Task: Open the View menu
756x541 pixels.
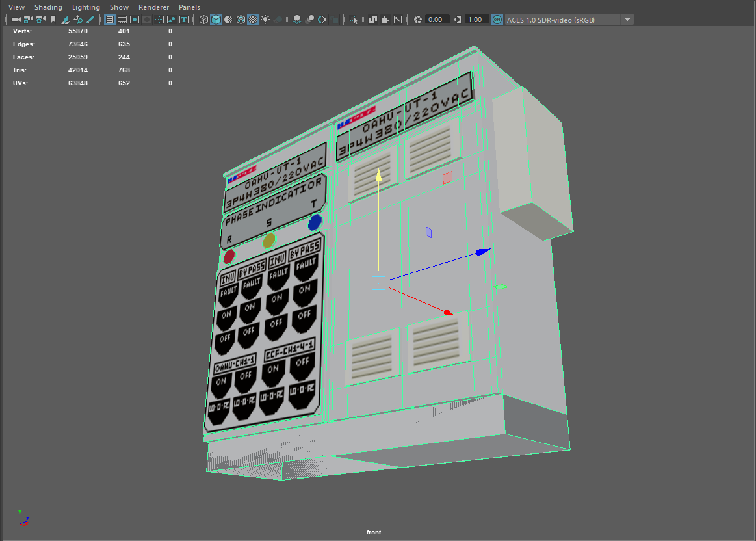Action: pyautogui.click(x=16, y=7)
